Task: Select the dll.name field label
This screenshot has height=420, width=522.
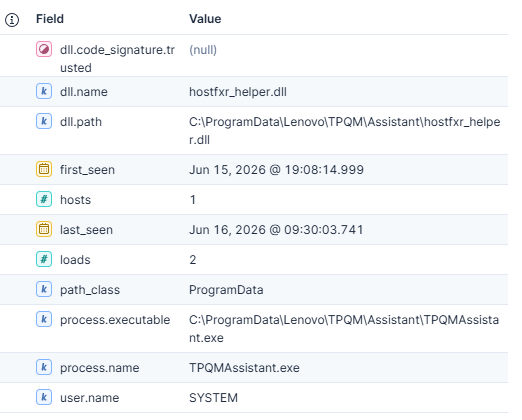Action: pyautogui.click(x=84, y=92)
